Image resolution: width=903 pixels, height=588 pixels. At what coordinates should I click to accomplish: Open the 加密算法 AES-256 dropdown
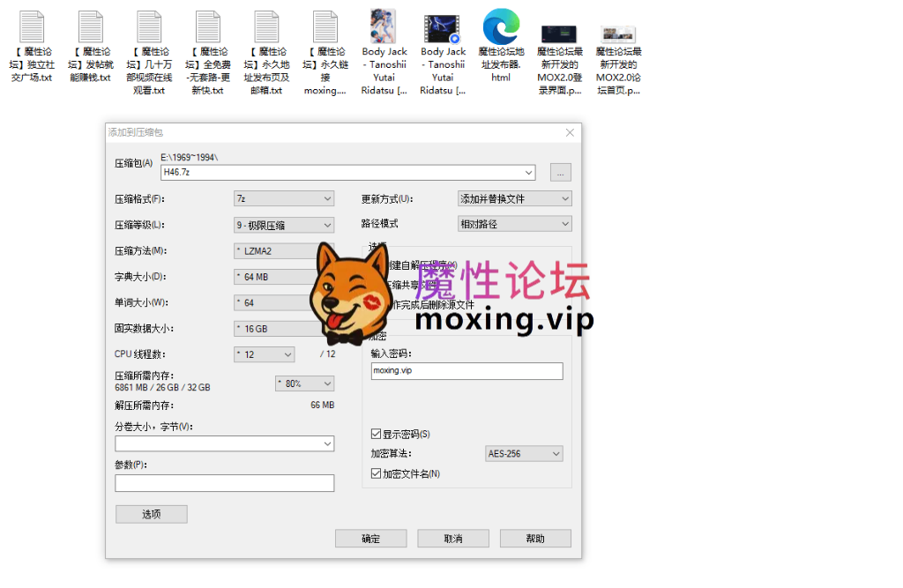[x=524, y=454]
